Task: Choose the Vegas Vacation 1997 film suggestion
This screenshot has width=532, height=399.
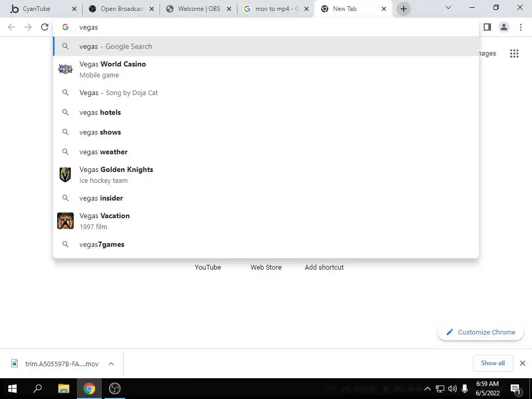Action: (x=266, y=221)
